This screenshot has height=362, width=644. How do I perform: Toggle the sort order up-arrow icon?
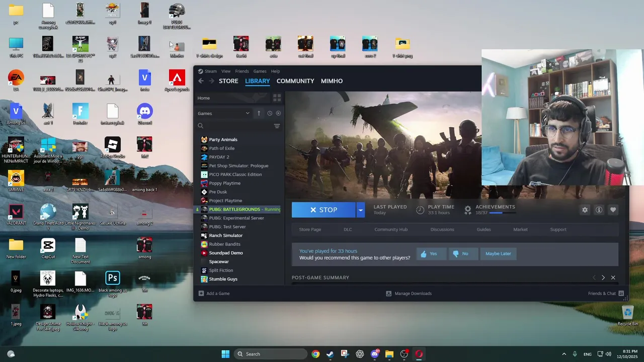tap(259, 114)
